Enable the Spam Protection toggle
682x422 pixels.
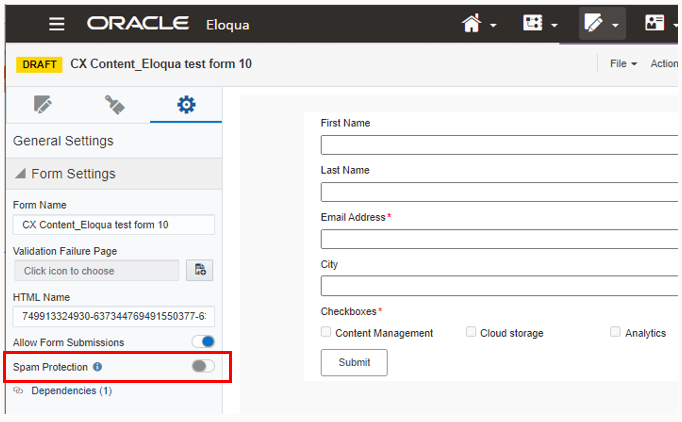click(203, 367)
